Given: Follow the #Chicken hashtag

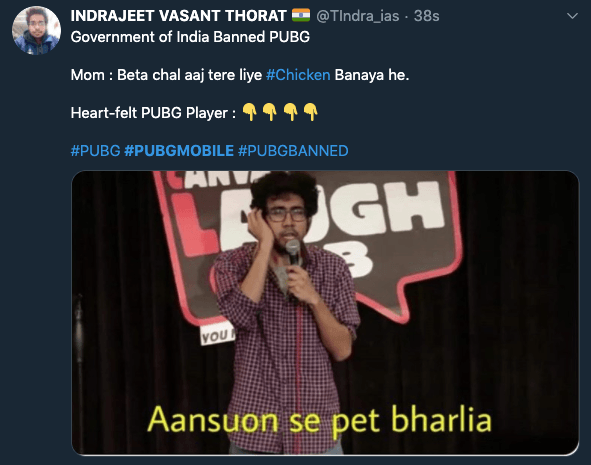Looking at the screenshot, I should (298, 75).
